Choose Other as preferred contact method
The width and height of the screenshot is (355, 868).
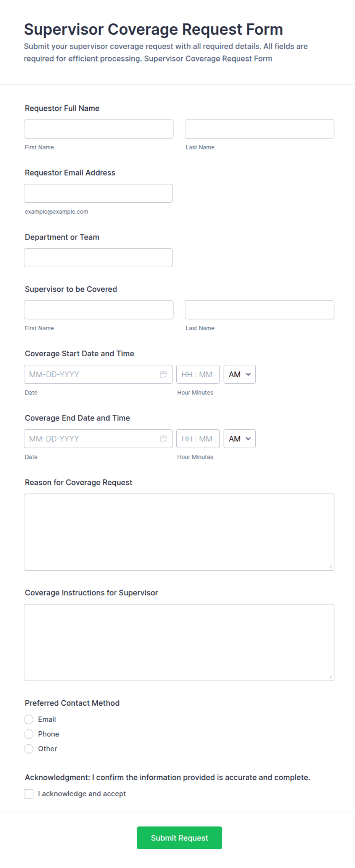pos(29,749)
